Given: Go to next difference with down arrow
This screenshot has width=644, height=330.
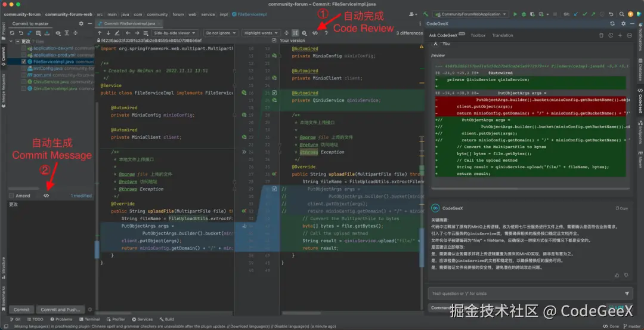Looking at the screenshot, I should pyautogui.click(x=108, y=33).
